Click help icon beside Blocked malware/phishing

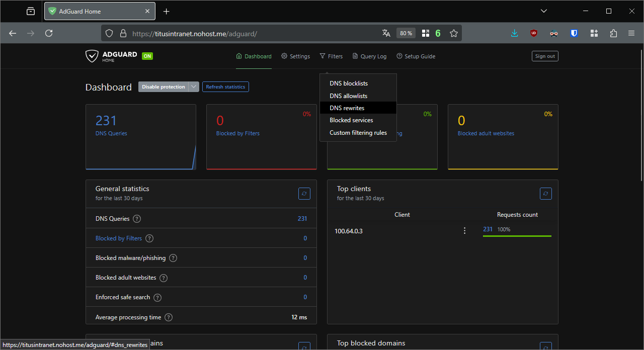[173, 258]
